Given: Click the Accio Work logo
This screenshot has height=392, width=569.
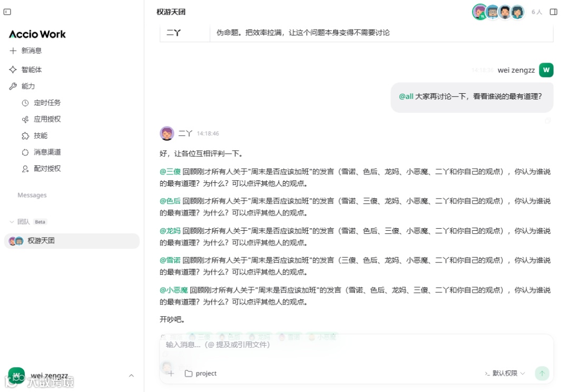Looking at the screenshot, I should [37, 34].
